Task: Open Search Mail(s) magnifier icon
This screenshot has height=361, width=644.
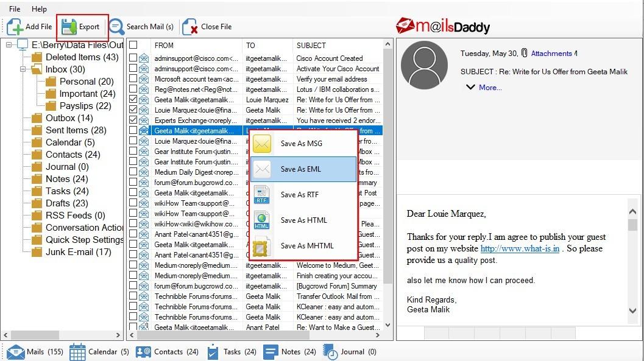Action: (x=116, y=27)
